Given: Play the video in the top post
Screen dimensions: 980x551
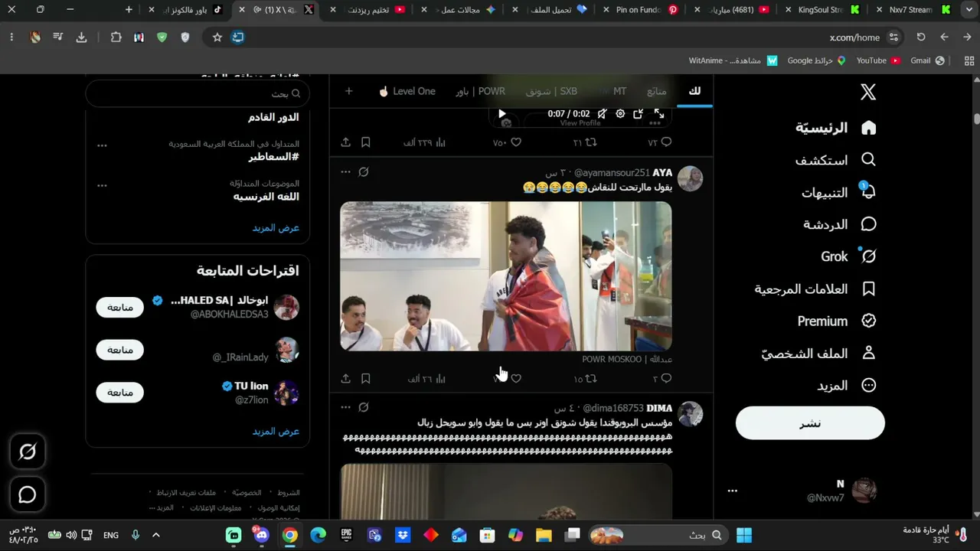Looking at the screenshot, I should coord(502,114).
